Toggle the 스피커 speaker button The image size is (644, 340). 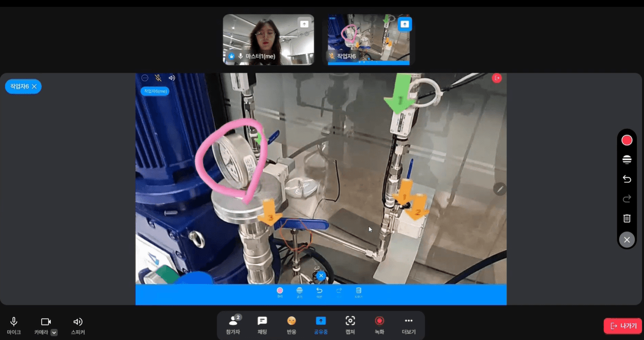coord(77,325)
